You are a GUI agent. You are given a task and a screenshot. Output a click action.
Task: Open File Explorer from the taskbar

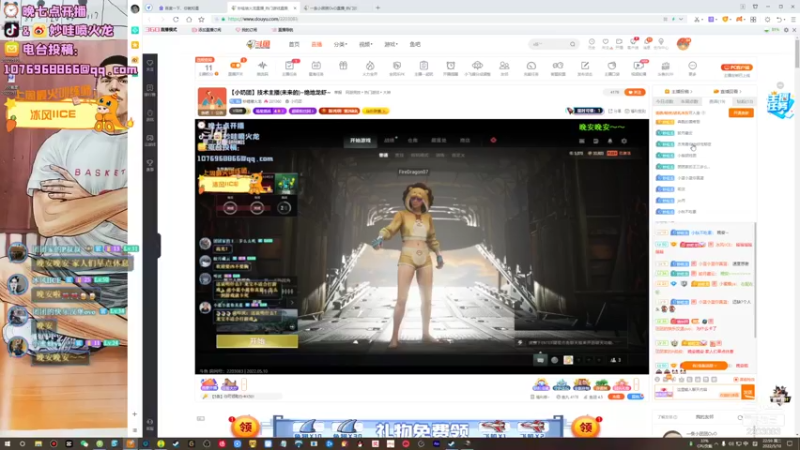pyautogui.click(x=38, y=444)
